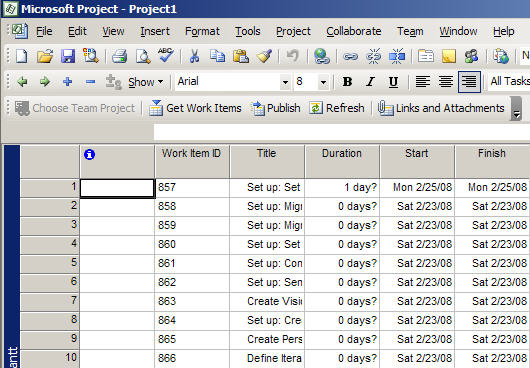The height and width of the screenshot is (368, 530).
Task: Cut selection with the scissors icon
Action: pyautogui.click(x=194, y=56)
